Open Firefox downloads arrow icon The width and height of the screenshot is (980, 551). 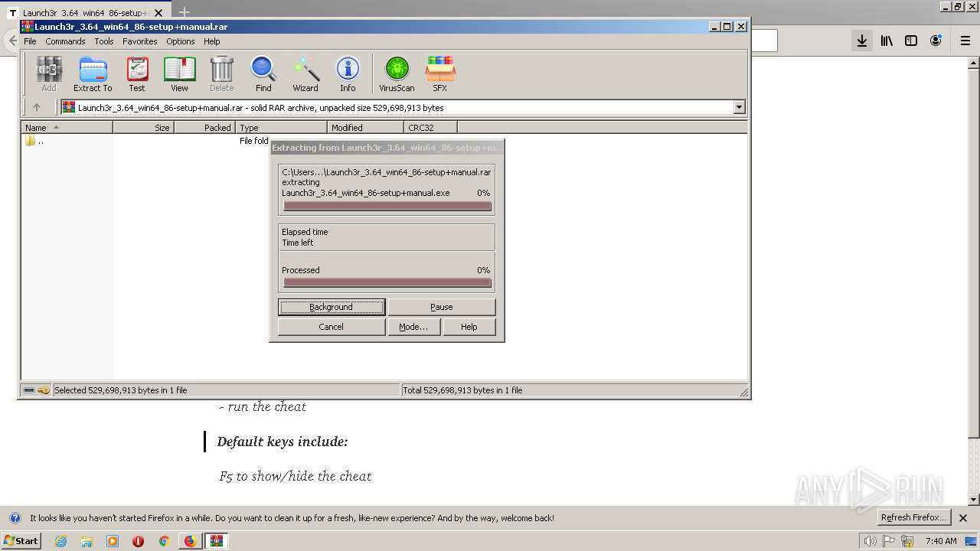(x=862, y=41)
